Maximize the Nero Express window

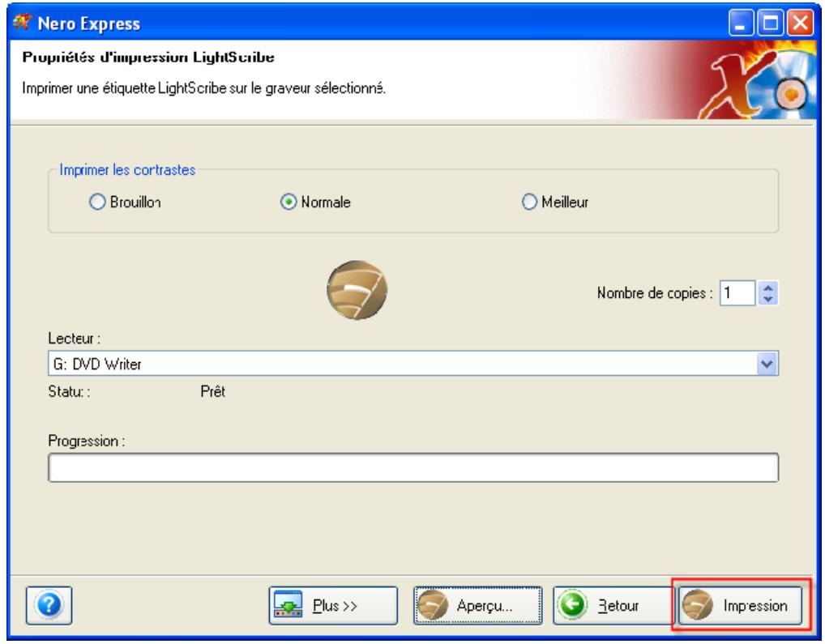tap(770, 23)
